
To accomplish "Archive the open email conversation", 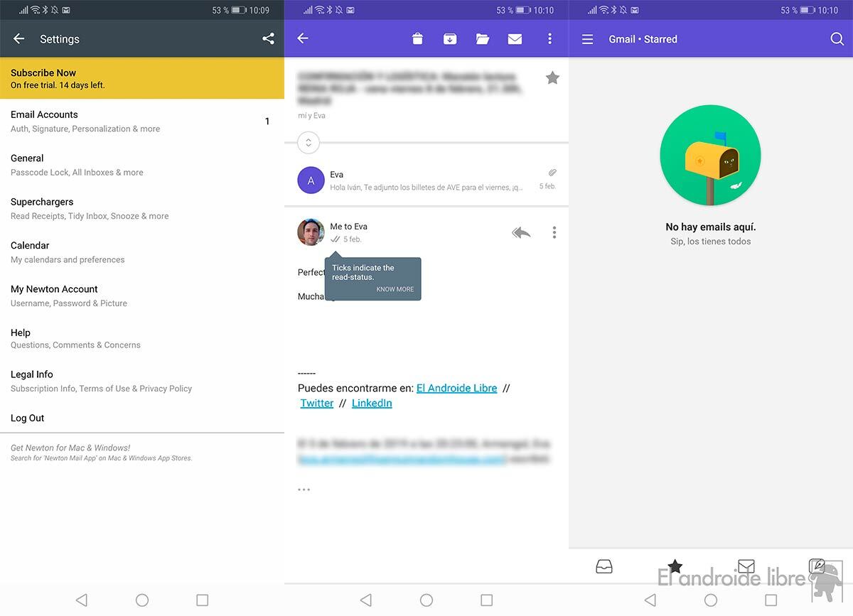I will 450,38.
